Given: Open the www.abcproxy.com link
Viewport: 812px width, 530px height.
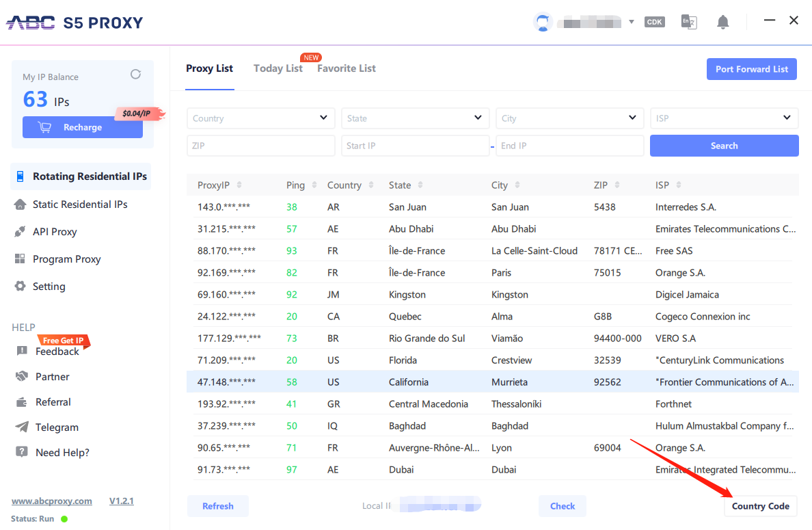Looking at the screenshot, I should [x=52, y=501].
